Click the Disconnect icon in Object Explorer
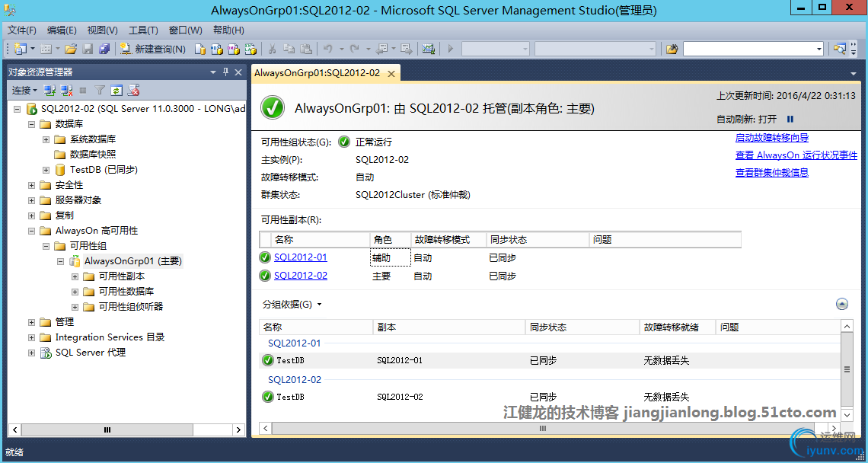Image resolution: width=868 pixels, height=463 pixels. pos(67,90)
